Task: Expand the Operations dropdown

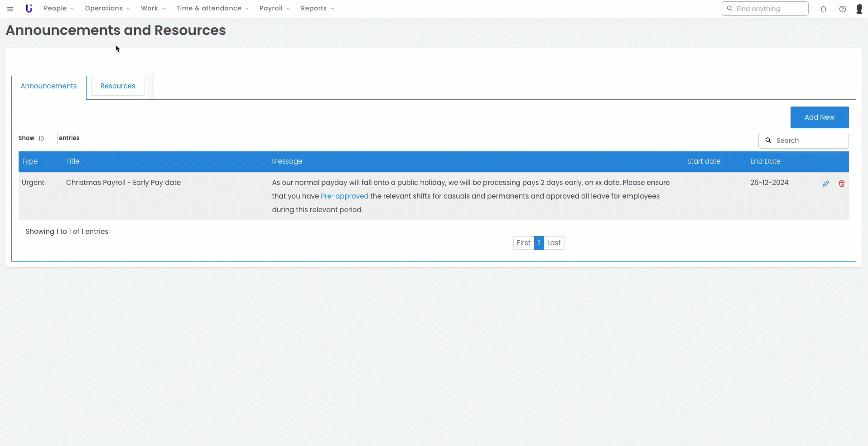Action: coord(107,9)
